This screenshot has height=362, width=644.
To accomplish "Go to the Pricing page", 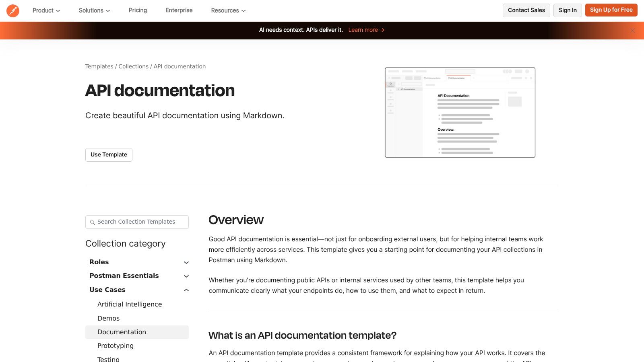I will (138, 10).
